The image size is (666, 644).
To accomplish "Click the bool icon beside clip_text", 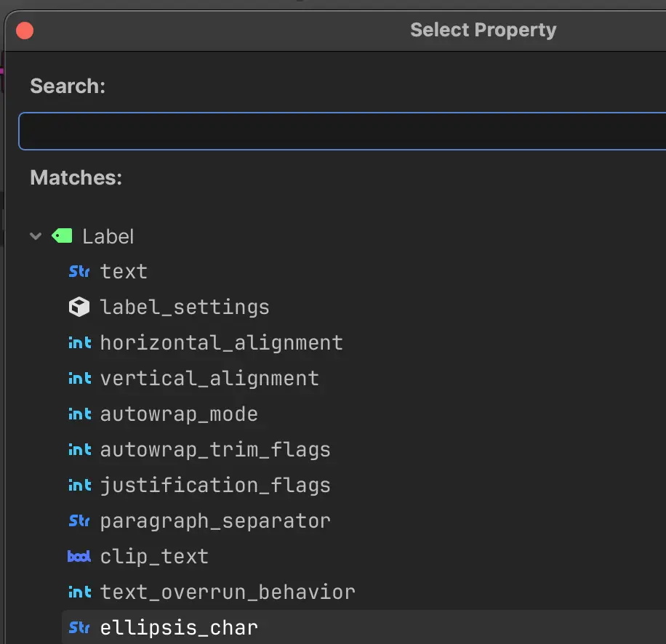I will point(79,556).
